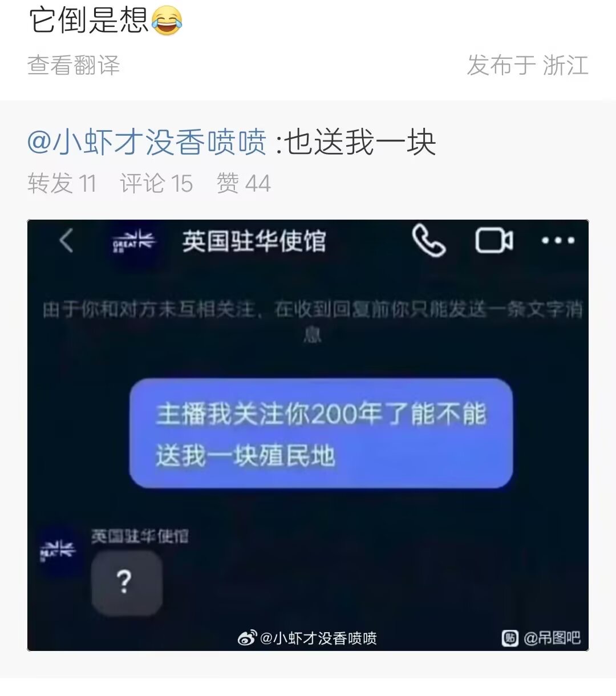Click the 英国驻华使馆 chat title
The image size is (616, 696).
[254, 241]
